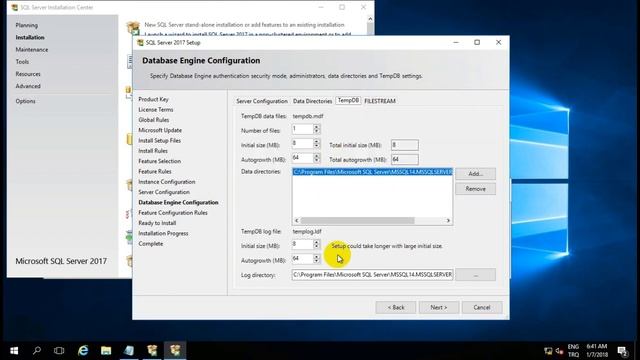Click New SQL Server stand-alone installation link
The image size is (640, 360).
tap(244, 25)
